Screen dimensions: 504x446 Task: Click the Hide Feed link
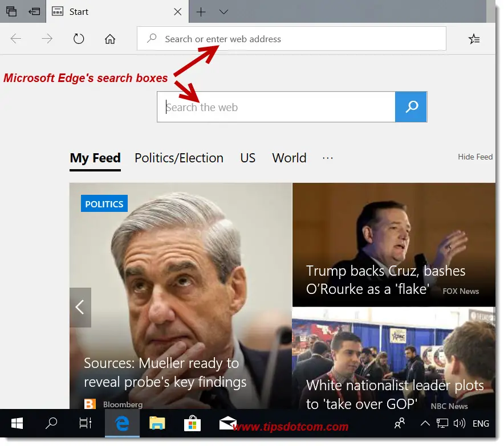[x=475, y=157]
